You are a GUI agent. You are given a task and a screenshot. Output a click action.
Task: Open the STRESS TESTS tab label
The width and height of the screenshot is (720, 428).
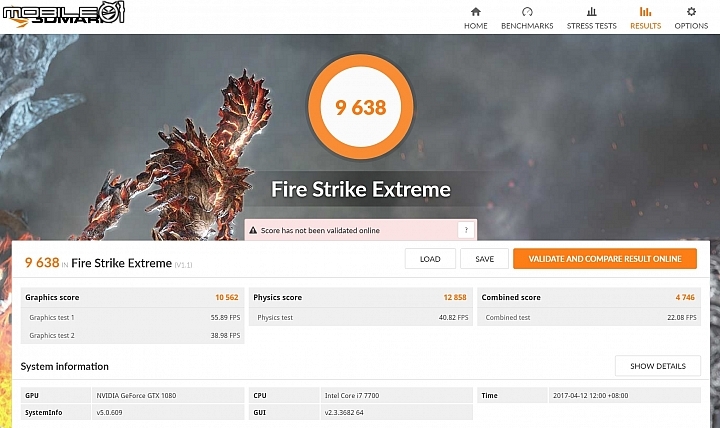pyautogui.click(x=591, y=26)
